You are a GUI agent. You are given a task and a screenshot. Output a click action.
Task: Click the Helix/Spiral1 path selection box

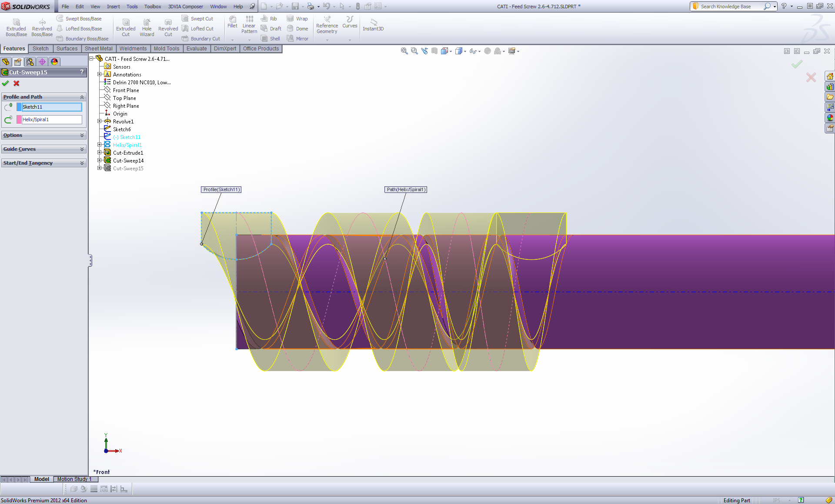(52, 119)
